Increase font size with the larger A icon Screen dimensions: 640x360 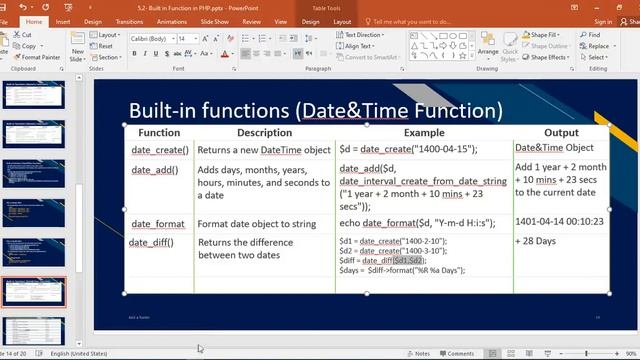pyautogui.click(x=205, y=38)
